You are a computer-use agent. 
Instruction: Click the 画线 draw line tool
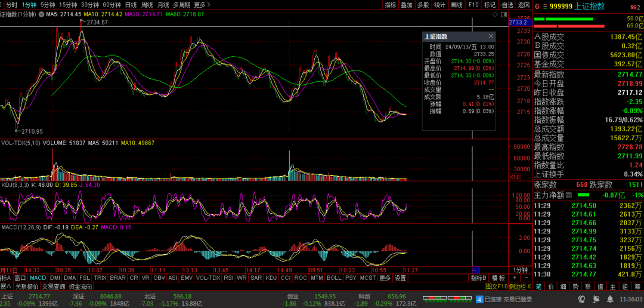point(456,5)
